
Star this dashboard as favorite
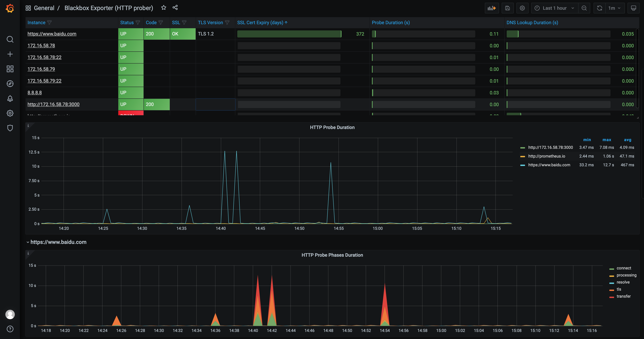(x=164, y=8)
